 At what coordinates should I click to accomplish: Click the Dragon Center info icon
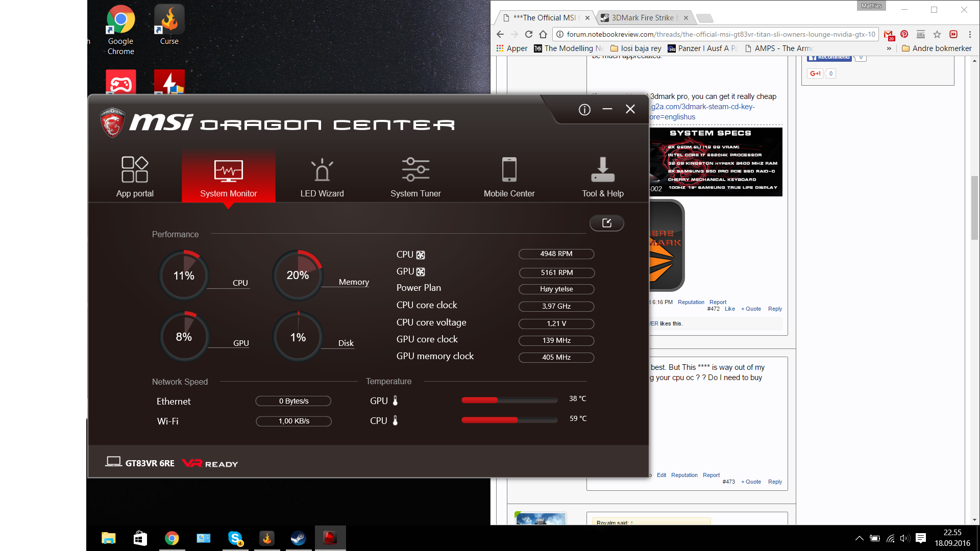(x=584, y=110)
